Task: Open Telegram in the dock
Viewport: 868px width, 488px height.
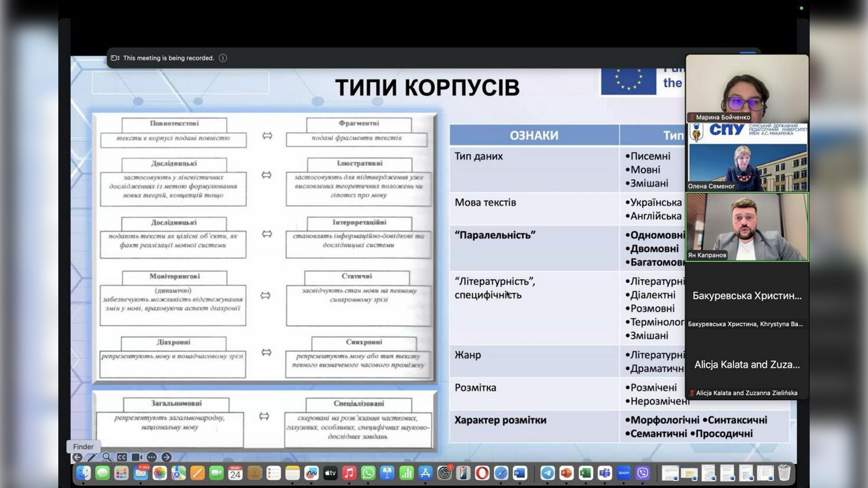Action: tap(547, 473)
